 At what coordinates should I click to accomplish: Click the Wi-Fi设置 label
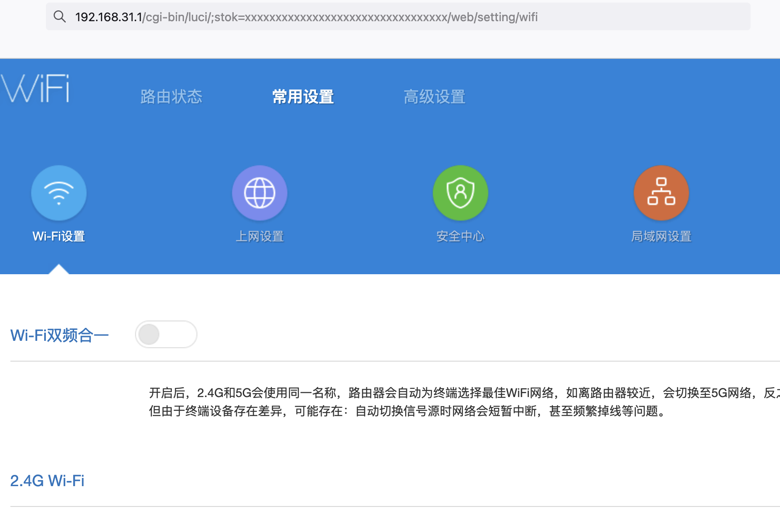(59, 236)
